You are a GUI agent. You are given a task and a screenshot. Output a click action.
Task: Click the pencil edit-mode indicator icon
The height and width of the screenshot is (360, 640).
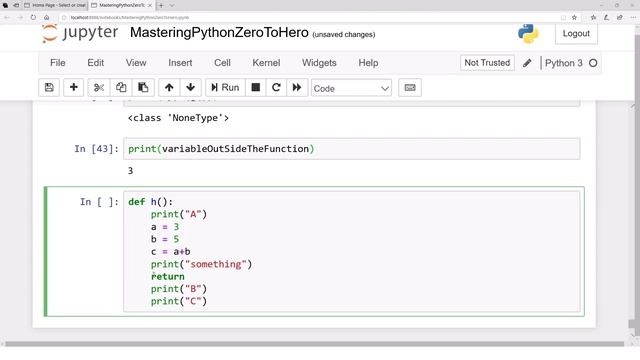click(x=527, y=63)
